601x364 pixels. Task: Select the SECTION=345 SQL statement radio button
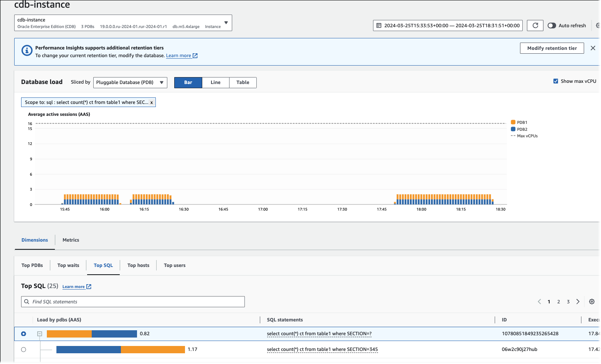pos(23,349)
